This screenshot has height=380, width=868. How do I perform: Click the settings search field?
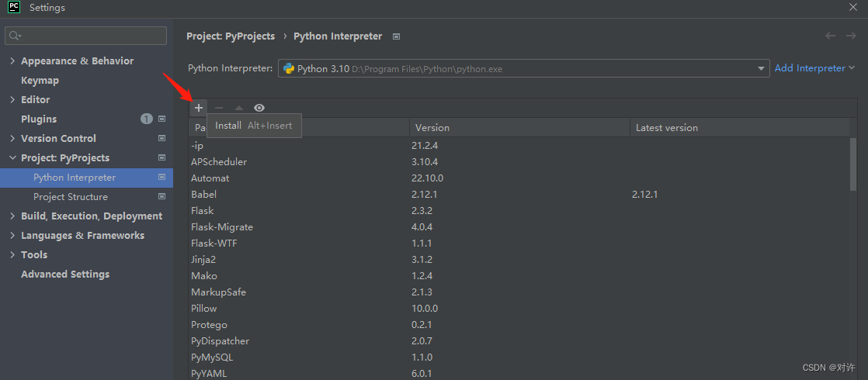click(x=86, y=36)
